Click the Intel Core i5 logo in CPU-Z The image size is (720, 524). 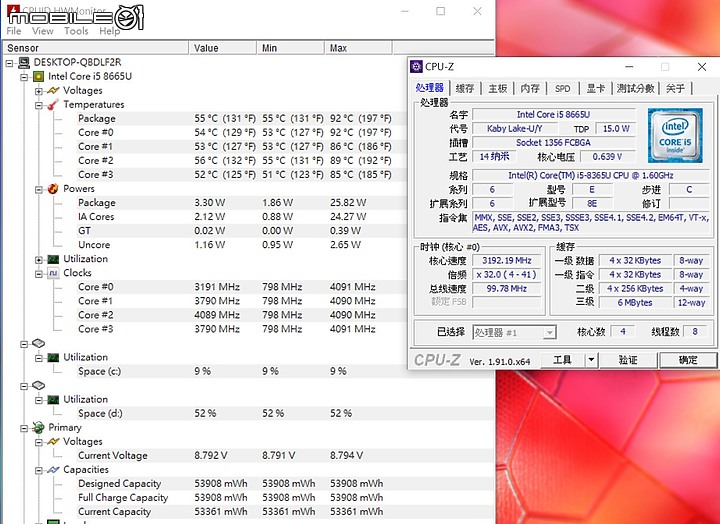pyautogui.click(x=675, y=136)
